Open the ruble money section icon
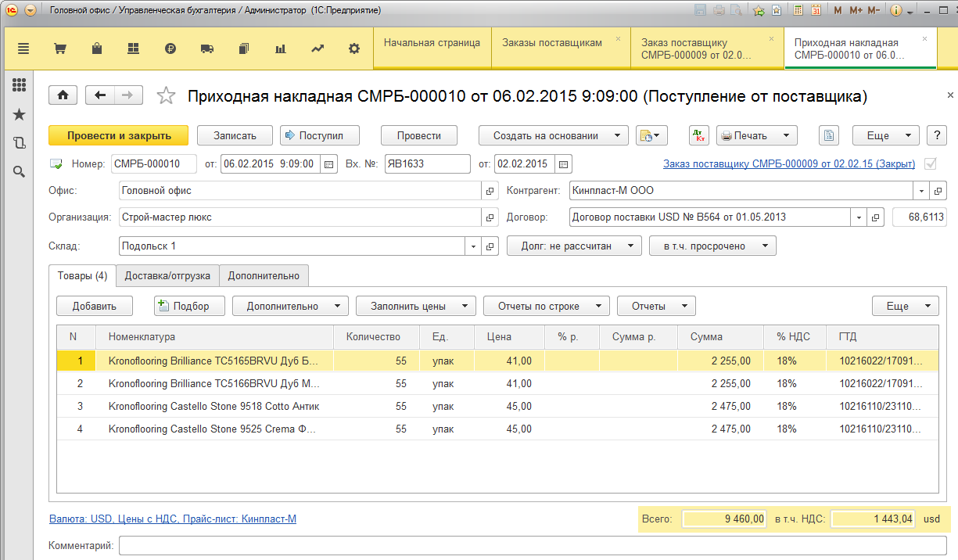 pos(170,48)
